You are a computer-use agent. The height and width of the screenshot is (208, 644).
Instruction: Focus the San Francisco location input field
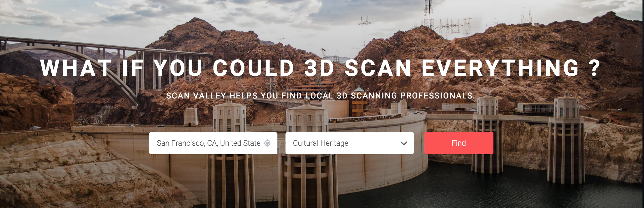(213, 143)
